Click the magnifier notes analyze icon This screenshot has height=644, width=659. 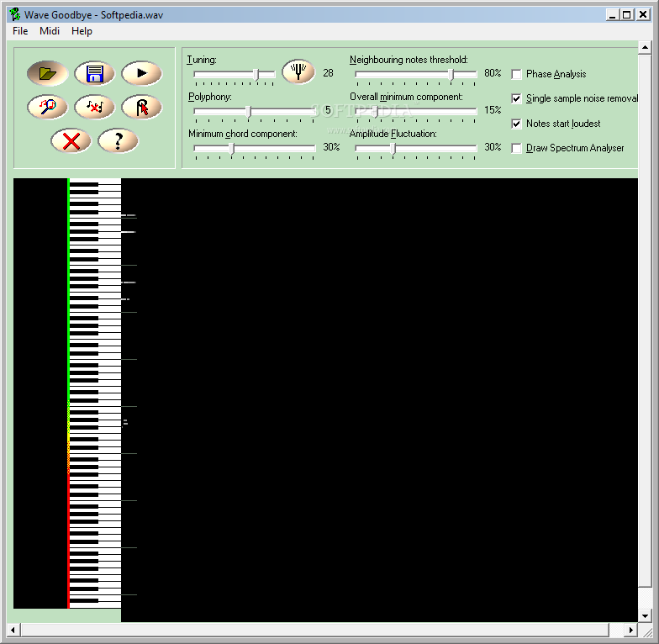click(47, 107)
